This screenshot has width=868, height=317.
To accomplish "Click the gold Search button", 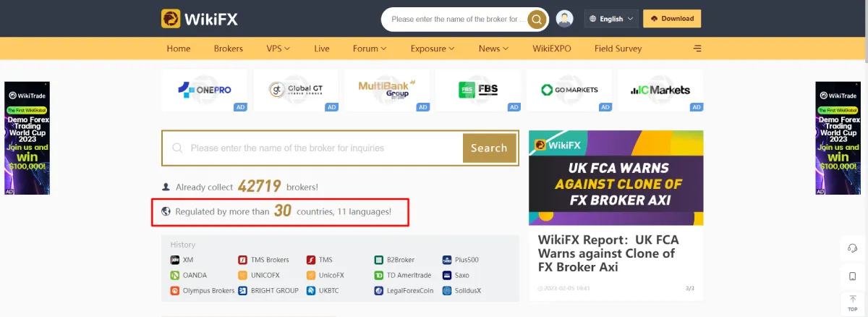I will pyautogui.click(x=489, y=148).
